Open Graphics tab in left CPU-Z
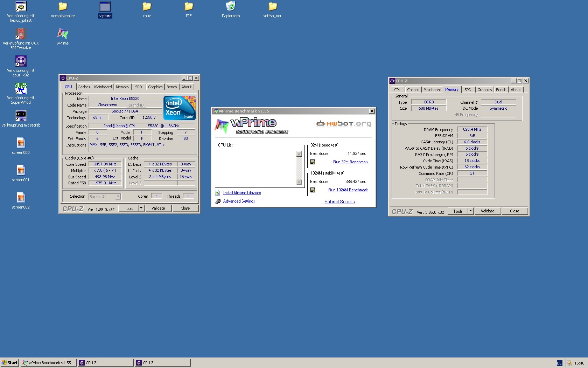This screenshot has width=588, height=368. point(155,87)
